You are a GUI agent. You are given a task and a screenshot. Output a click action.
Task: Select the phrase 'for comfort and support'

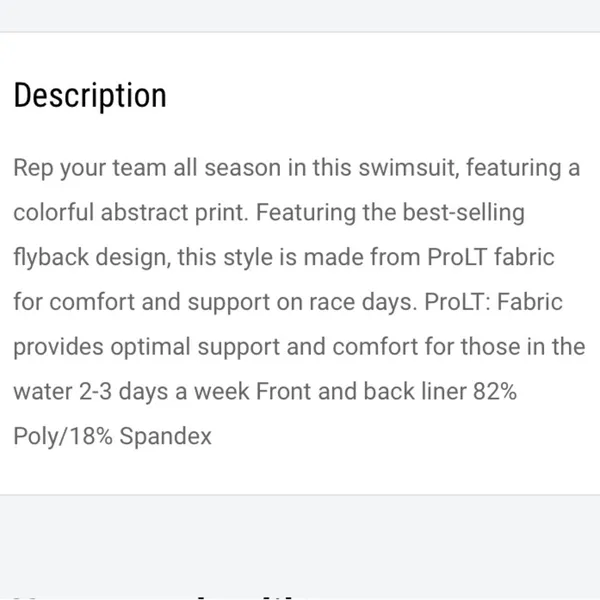pos(142,302)
